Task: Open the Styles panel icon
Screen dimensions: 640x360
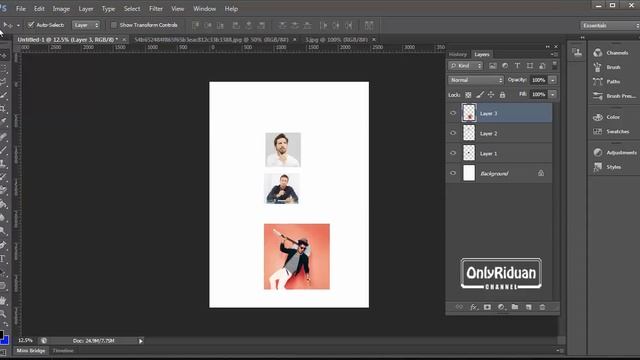Action: click(598, 167)
